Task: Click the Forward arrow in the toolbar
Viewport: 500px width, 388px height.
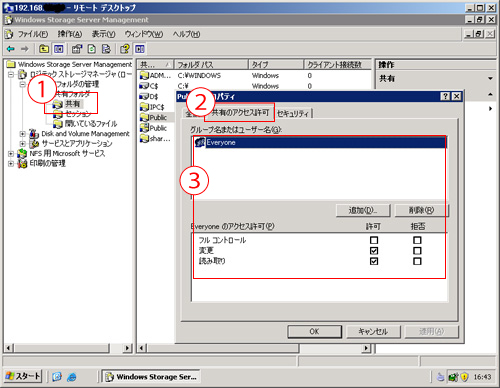Action: [x=25, y=49]
